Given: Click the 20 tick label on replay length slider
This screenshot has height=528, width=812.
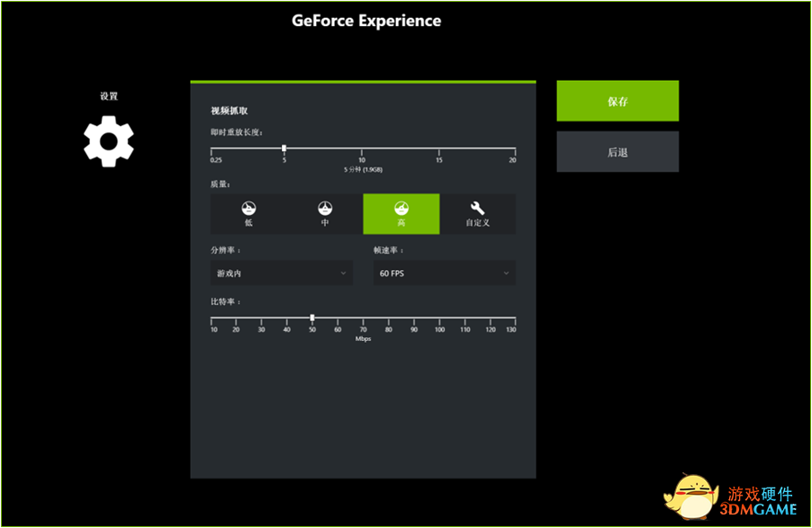Looking at the screenshot, I should pyautogui.click(x=512, y=160).
